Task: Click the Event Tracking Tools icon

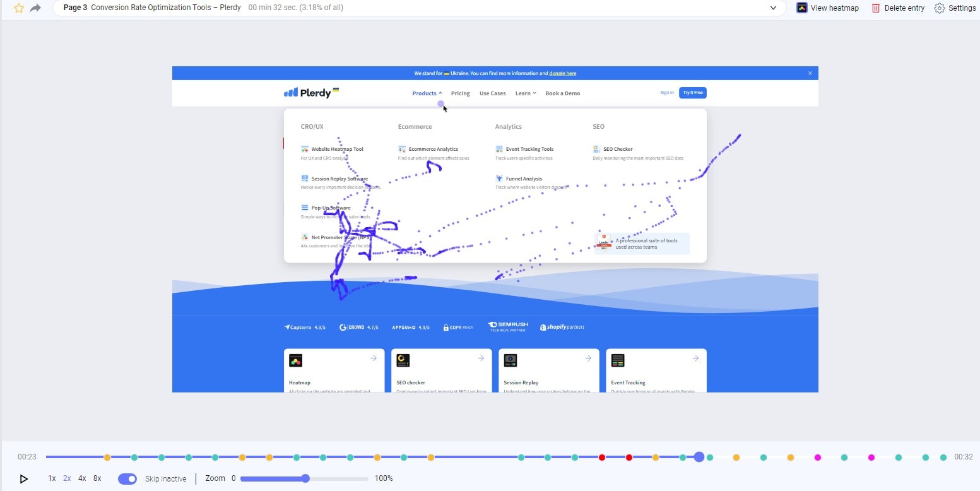Action: [x=499, y=150]
